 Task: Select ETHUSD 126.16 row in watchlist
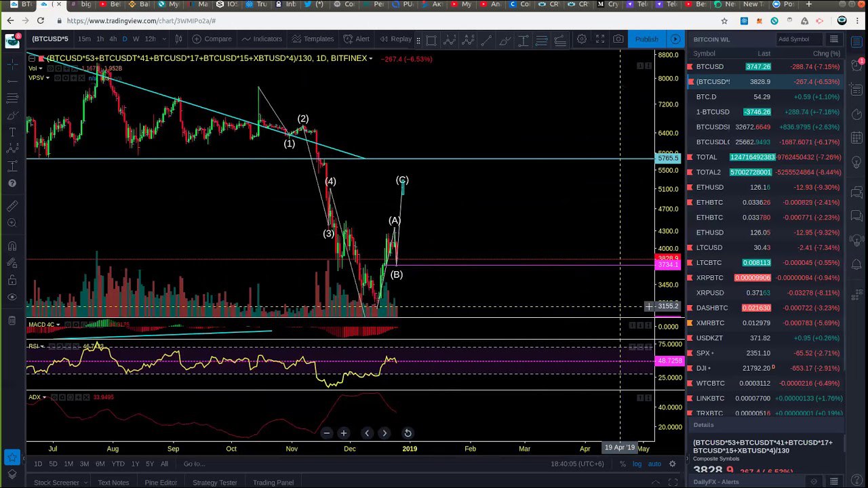pyautogui.click(x=764, y=187)
